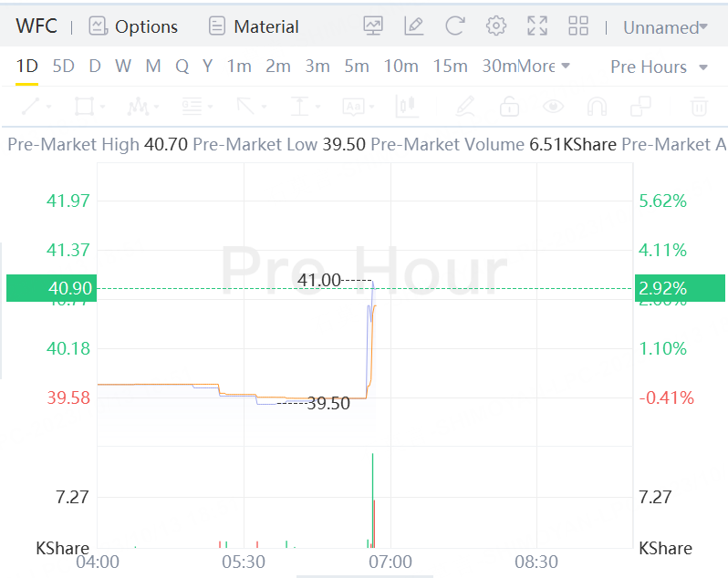Open the Material button

point(254,26)
